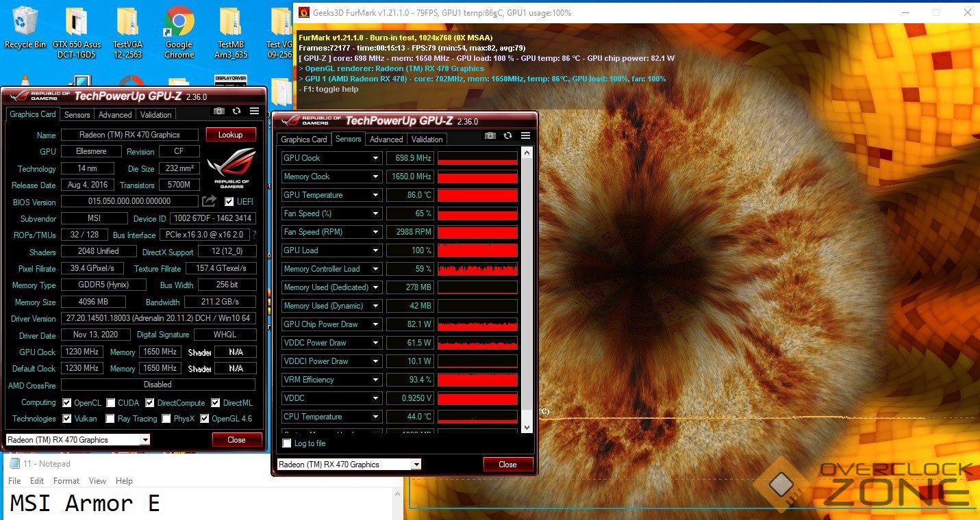Click the Bus Interface question mark icon
The image size is (980, 520).
point(255,235)
